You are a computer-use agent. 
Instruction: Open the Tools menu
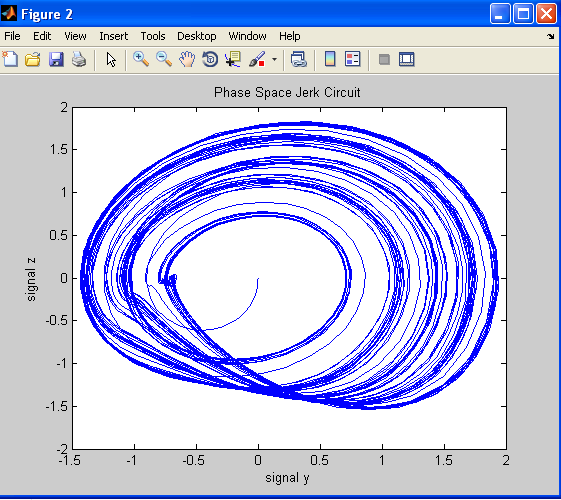153,36
